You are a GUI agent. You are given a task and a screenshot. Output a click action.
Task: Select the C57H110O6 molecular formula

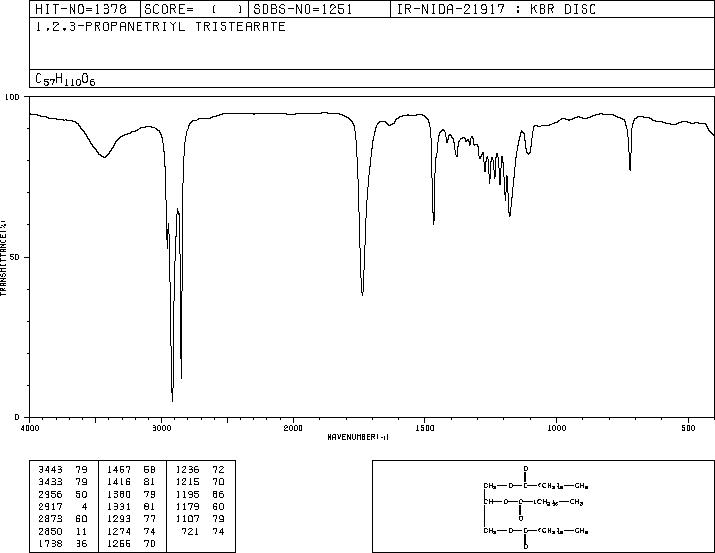coord(65,79)
